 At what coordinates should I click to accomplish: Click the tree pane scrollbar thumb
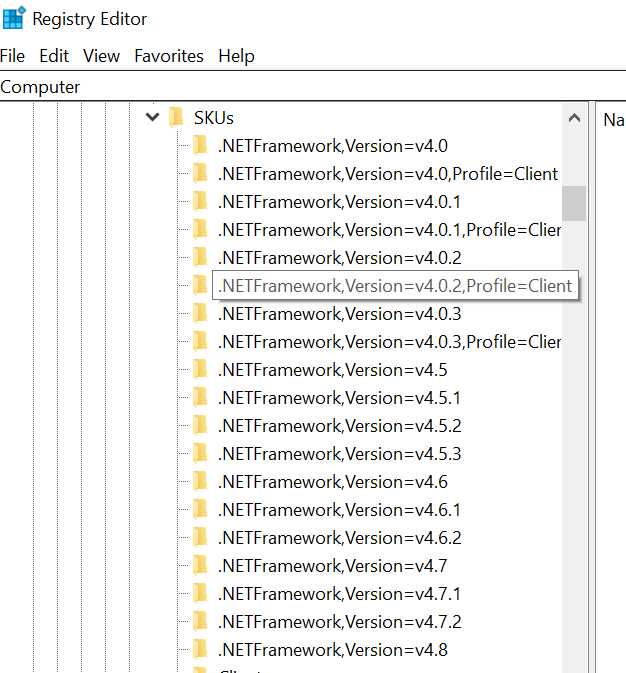coord(574,203)
